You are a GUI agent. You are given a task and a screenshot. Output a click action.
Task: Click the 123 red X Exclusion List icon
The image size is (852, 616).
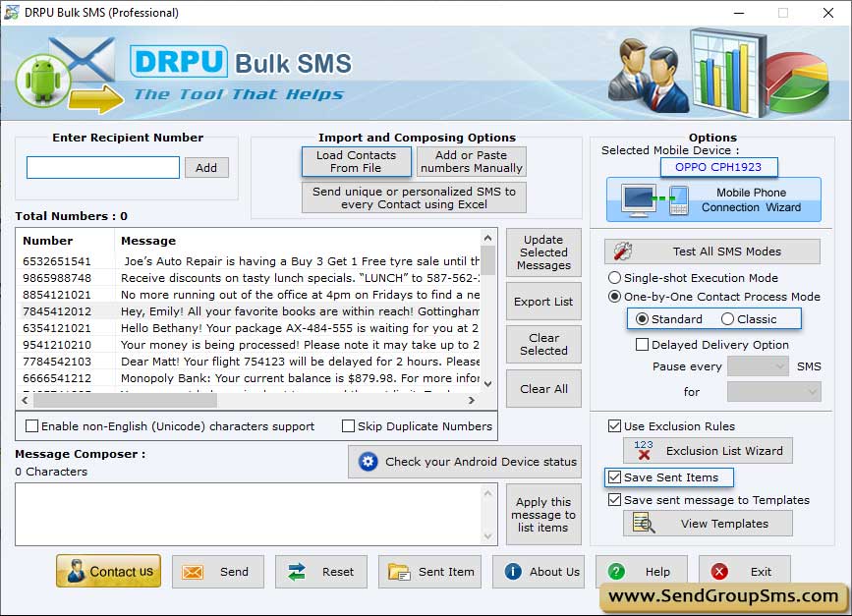(644, 450)
